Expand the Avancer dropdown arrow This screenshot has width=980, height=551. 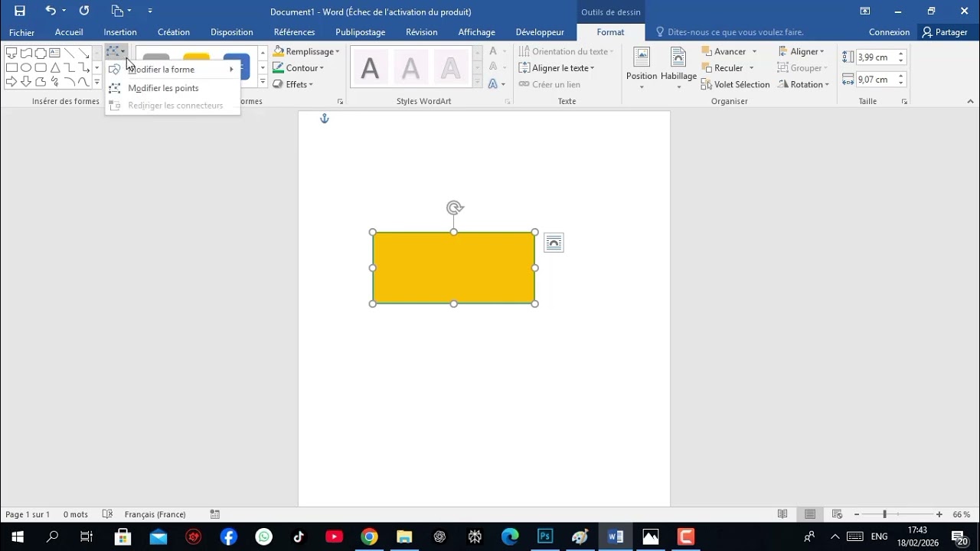[754, 51]
